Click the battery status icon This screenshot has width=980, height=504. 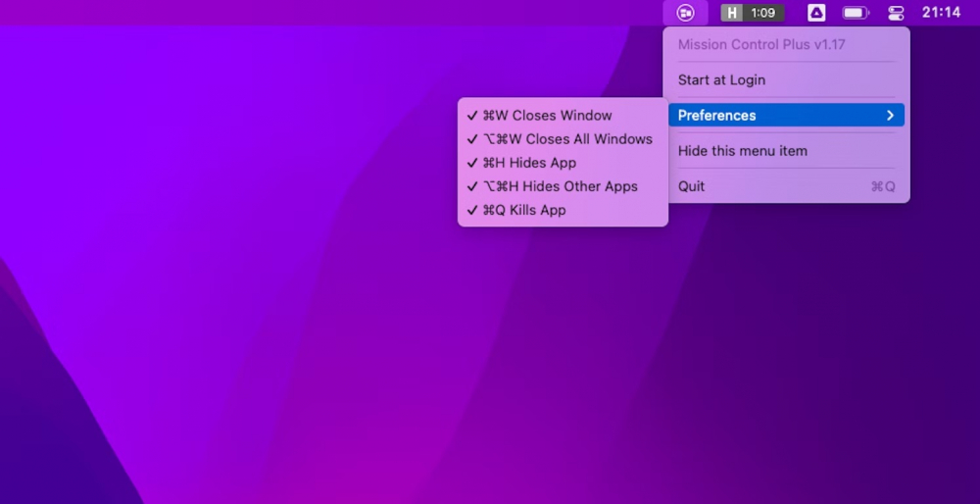pos(856,13)
